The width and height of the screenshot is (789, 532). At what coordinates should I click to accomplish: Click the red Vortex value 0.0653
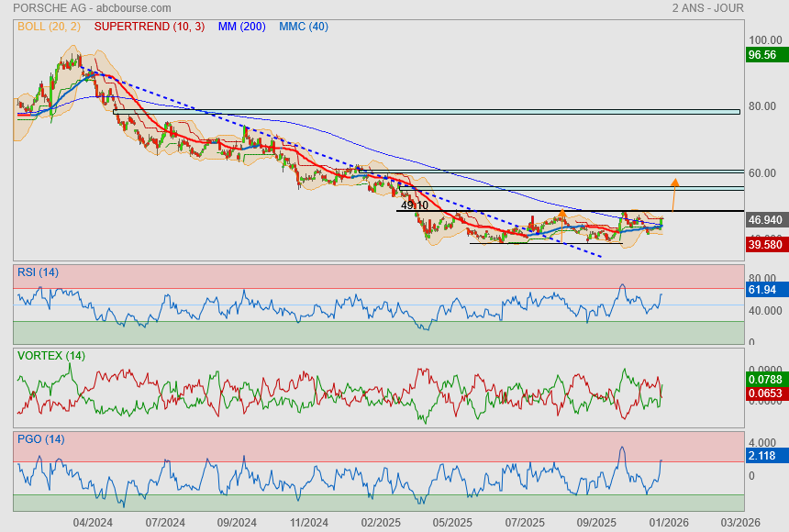coord(765,393)
